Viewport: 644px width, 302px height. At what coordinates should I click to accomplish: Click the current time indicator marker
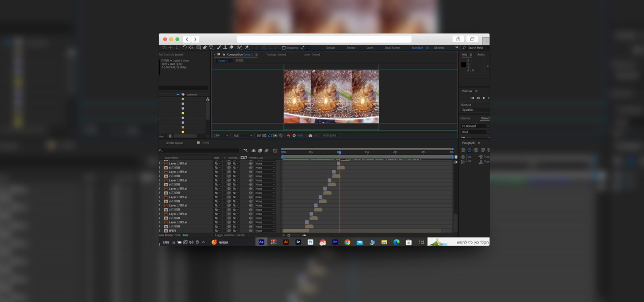coord(340,152)
